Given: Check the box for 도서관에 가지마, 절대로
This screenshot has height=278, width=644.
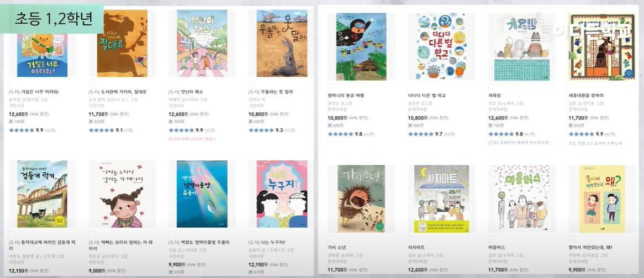Looking at the screenshot, I should (x=92, y=83).
